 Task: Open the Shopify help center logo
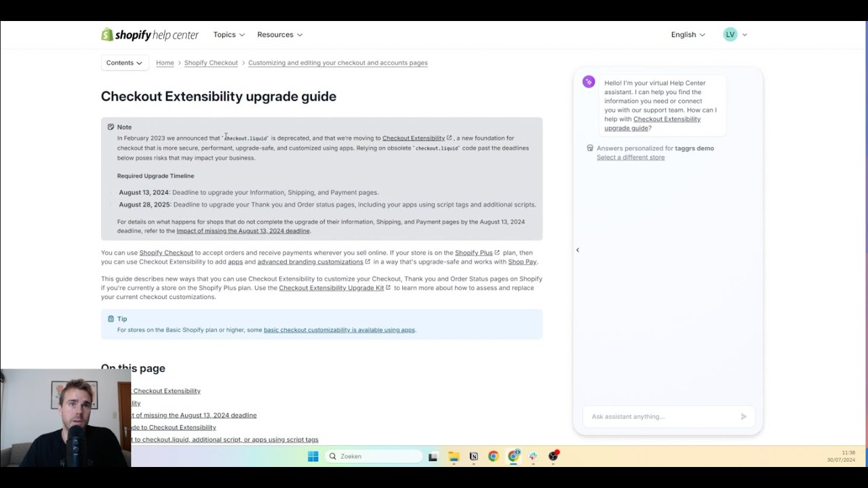click(x=150, y=35)
